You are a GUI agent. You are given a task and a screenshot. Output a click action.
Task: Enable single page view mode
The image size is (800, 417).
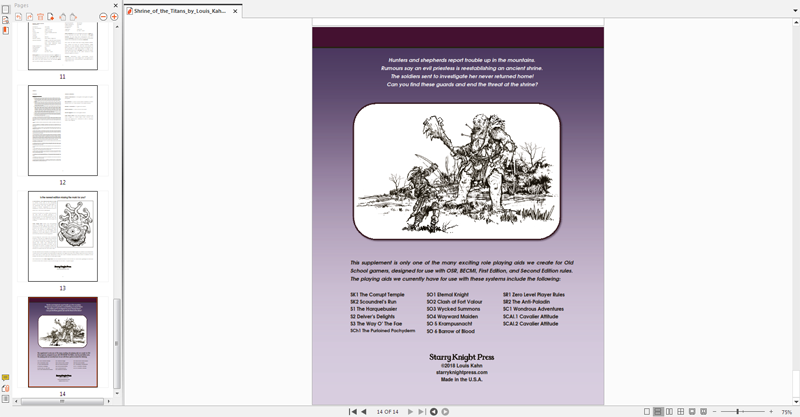647,411
